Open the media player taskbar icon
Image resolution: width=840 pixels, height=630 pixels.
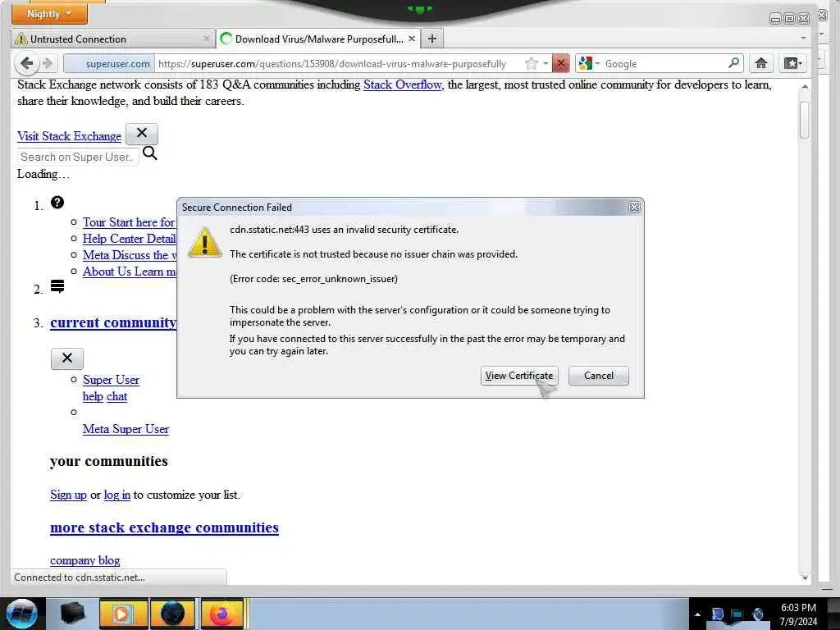[123, 614]
